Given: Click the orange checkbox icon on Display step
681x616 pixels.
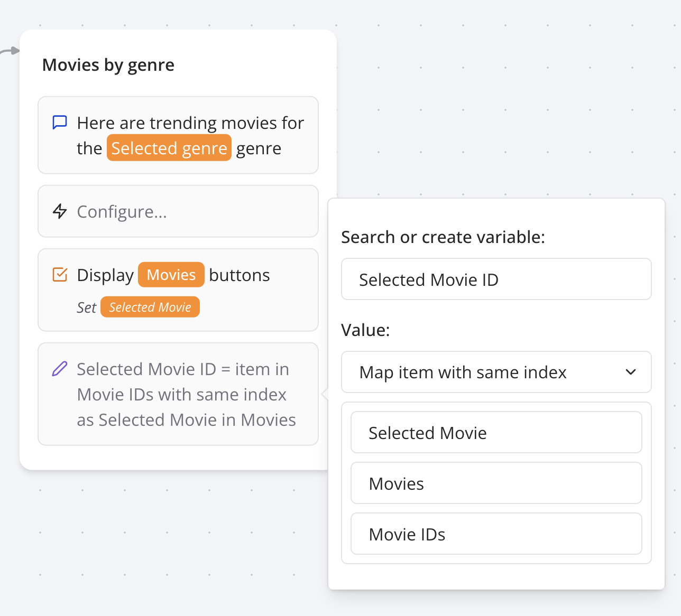Looking at the screenshot, I should (60, 274).
